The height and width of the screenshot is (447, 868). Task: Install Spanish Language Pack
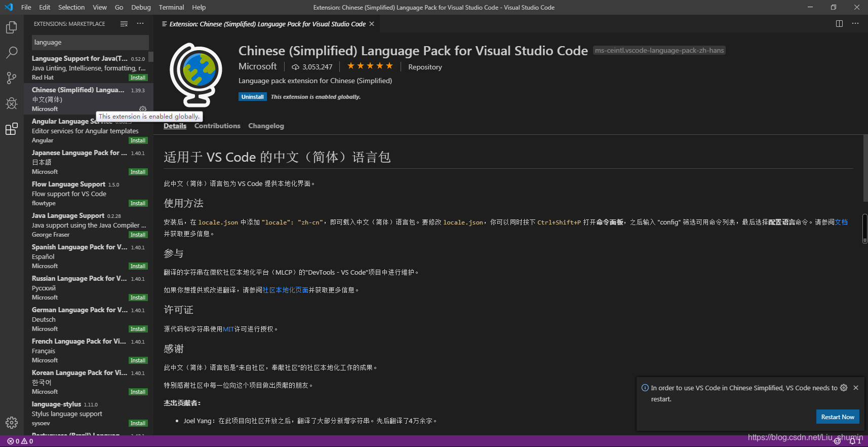(x=138, y=266)
